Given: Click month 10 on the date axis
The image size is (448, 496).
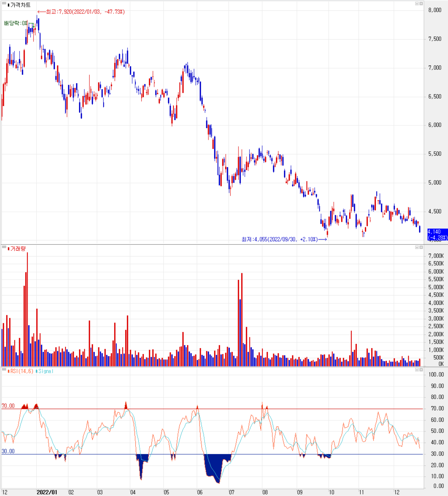Looking at the screenshot, I should tap(332, 492).
